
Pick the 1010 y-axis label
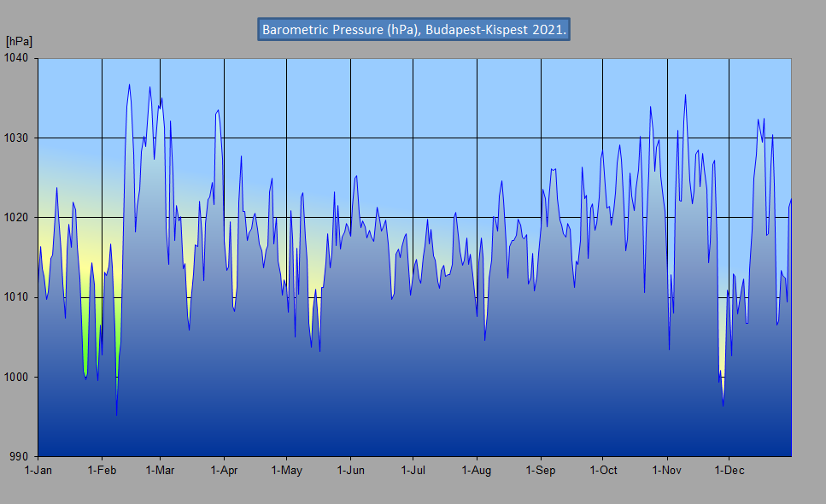17,297
